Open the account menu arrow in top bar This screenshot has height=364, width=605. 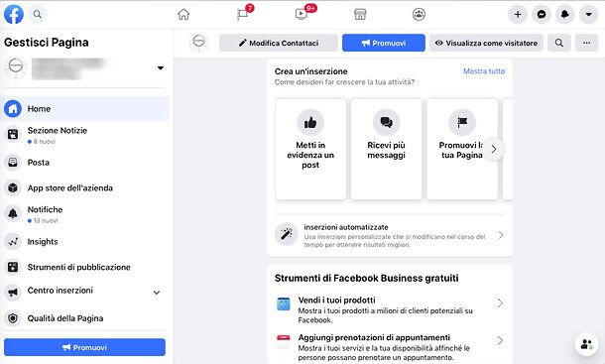(x=588, y=14)
